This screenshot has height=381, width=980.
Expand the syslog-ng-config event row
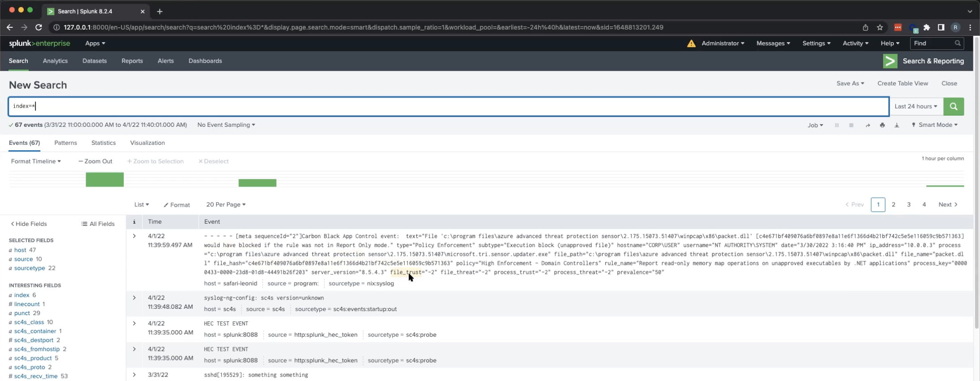coord(134,298)
